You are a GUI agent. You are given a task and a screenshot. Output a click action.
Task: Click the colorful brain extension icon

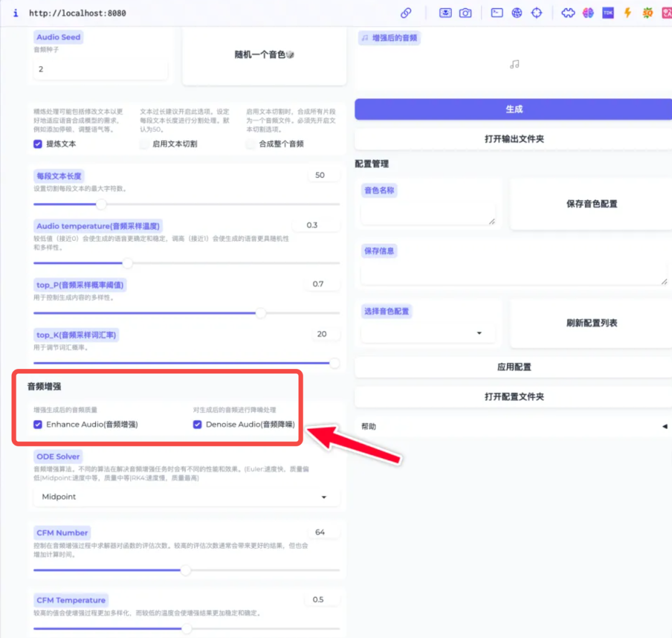tap(588, 13)
